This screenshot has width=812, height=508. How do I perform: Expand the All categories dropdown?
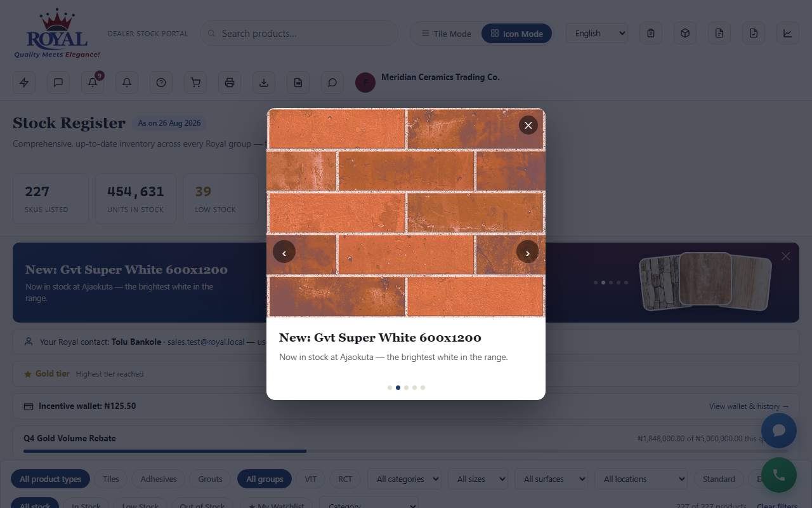[404, 479]
